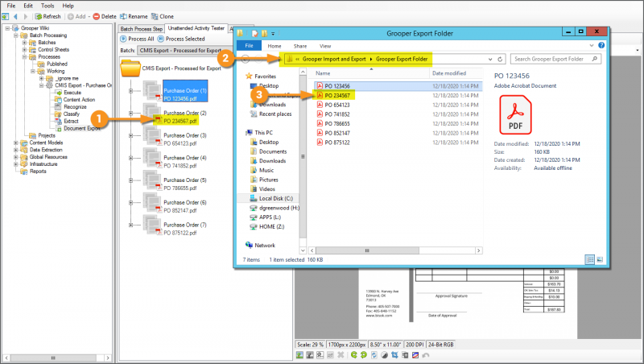Click the crop image tool icon
This screenshot has width=644, height=364.
pos(394,355)
